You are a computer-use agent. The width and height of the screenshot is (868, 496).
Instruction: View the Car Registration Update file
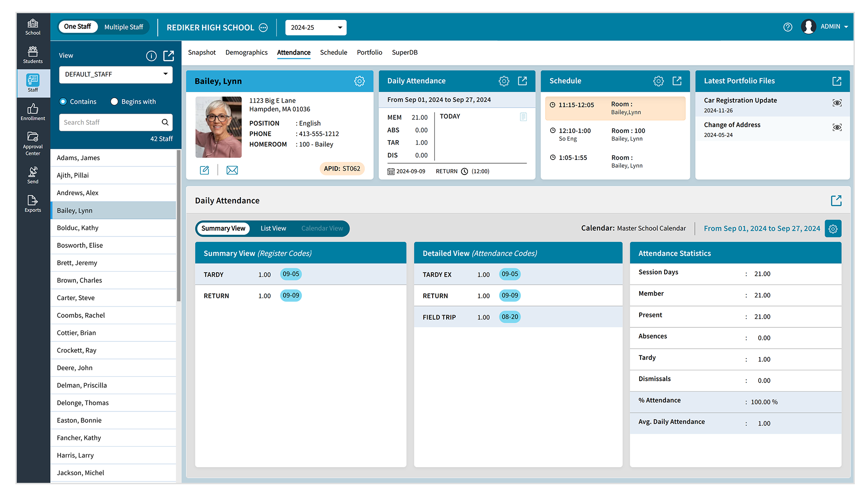[x=837, y=103]
